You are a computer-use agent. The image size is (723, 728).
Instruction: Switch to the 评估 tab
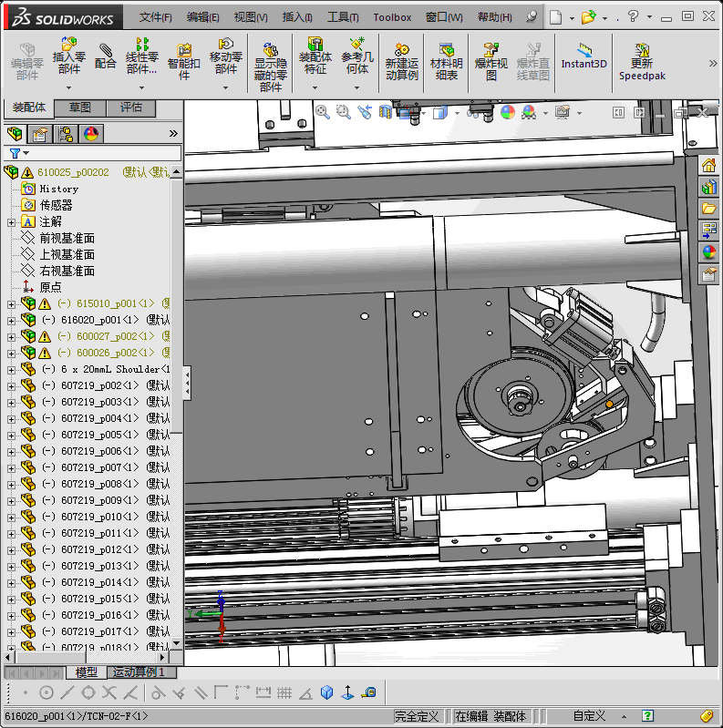[x=131, y=108]
